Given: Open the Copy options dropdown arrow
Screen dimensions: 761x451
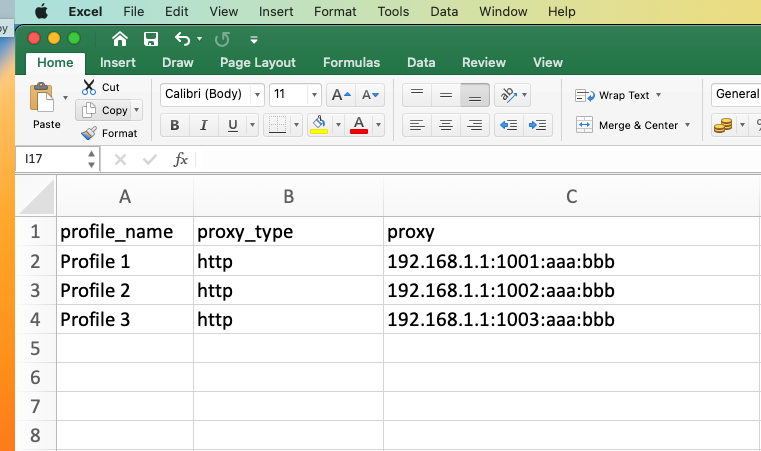Looking at the screenshot, I should pyautogui.click(x=136, y=110).
